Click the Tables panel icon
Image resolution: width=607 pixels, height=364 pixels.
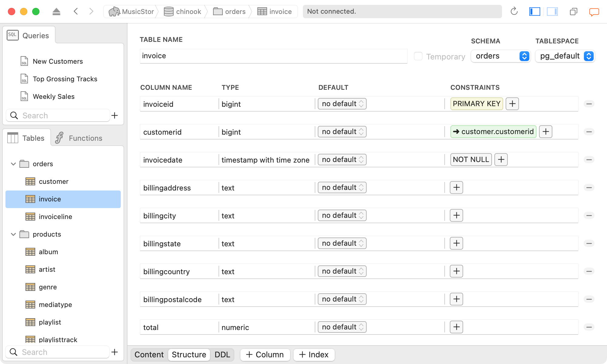(x=12, y=138)
